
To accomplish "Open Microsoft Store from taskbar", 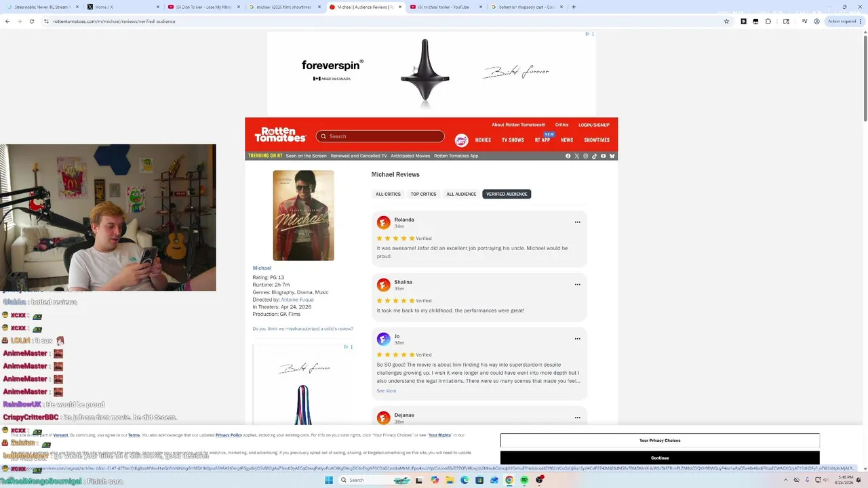I will tap(479, 480).
